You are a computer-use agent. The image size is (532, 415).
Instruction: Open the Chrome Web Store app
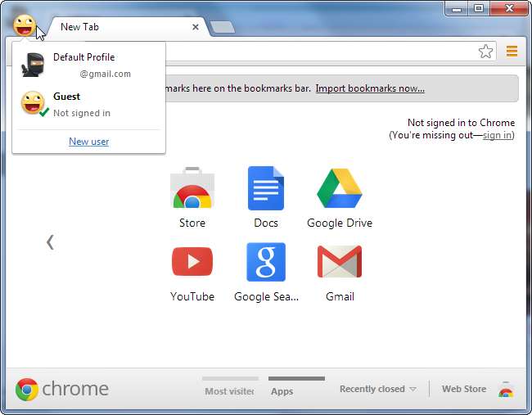pos(192,188)
